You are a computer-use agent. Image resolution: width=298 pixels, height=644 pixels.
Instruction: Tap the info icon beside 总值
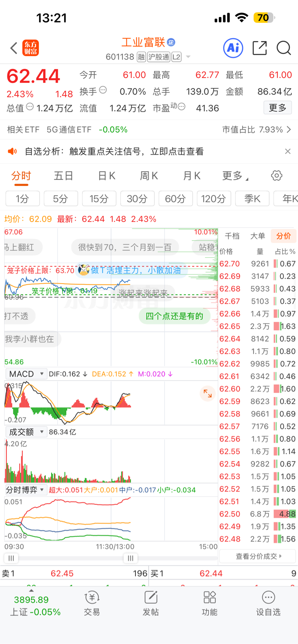30,107
